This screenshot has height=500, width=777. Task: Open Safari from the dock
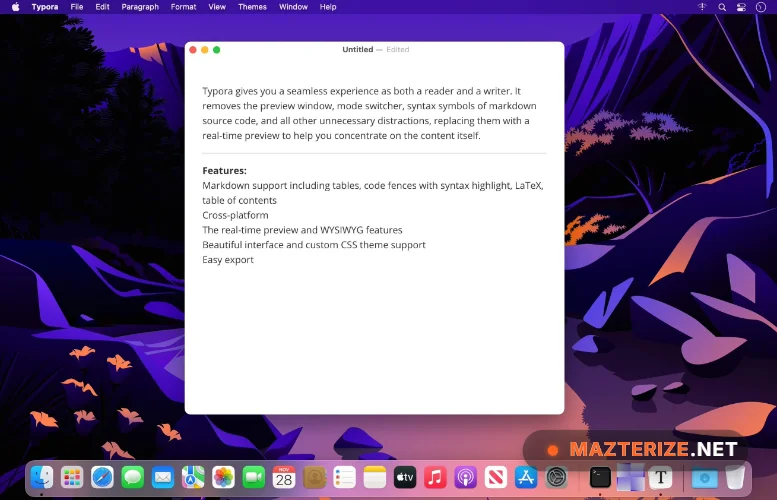pos(102,478)
